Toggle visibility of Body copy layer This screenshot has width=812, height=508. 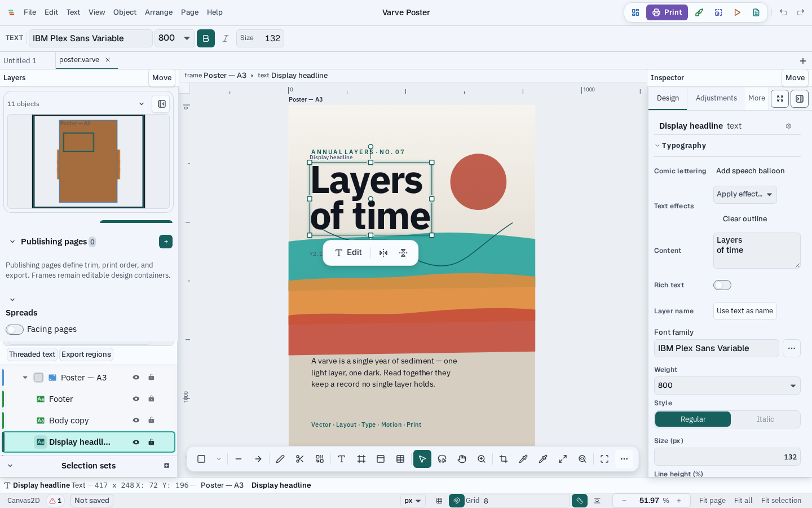pos(136,421)
